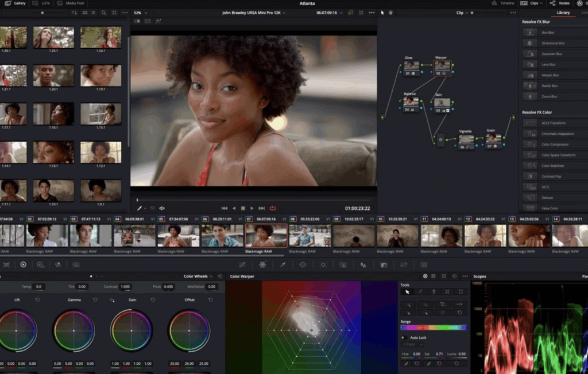This screenshot has width=588, height=374.
Task: Click the image wipe icon above viewer
Action: [x=137, y=21]
